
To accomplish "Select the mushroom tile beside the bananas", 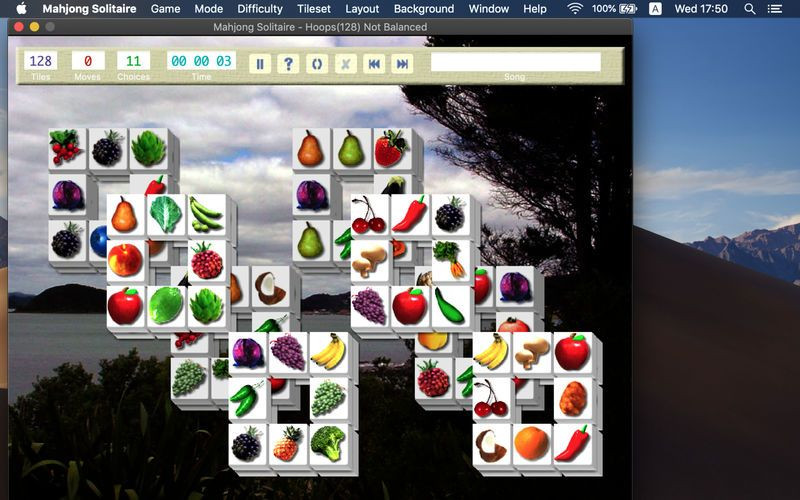I will point(532,352).
